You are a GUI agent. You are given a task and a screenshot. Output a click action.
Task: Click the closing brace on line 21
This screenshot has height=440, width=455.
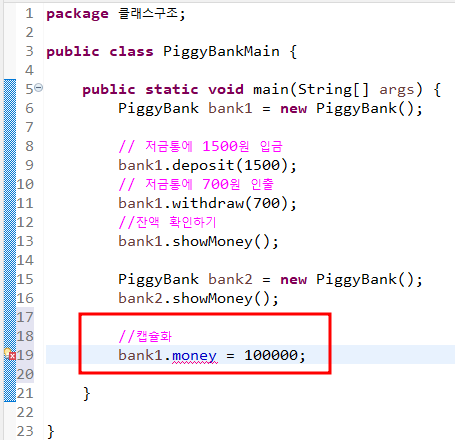(x=87, y=394)
